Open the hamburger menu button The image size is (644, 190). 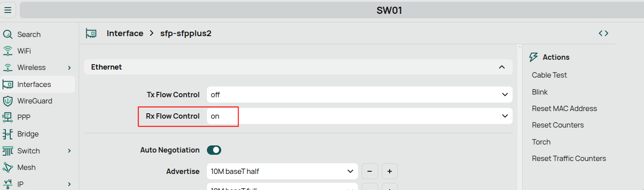pyautogui.click(x=8, y=10)
